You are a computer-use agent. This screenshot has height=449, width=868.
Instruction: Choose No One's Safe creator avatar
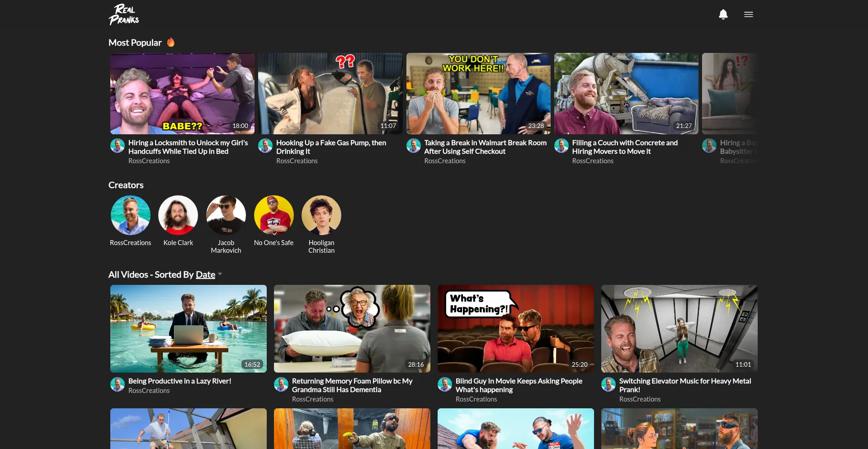(x=274, y=215)
